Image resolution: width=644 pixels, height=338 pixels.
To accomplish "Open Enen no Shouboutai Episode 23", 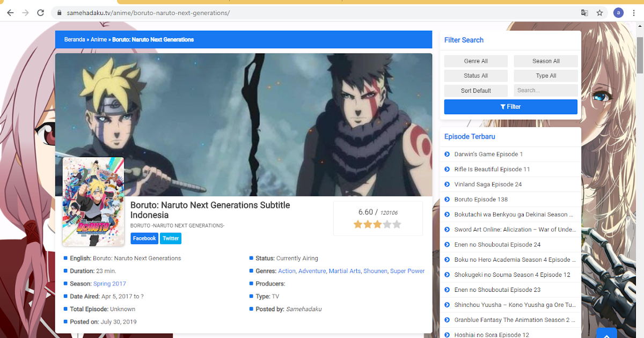I will click(497, 290).
